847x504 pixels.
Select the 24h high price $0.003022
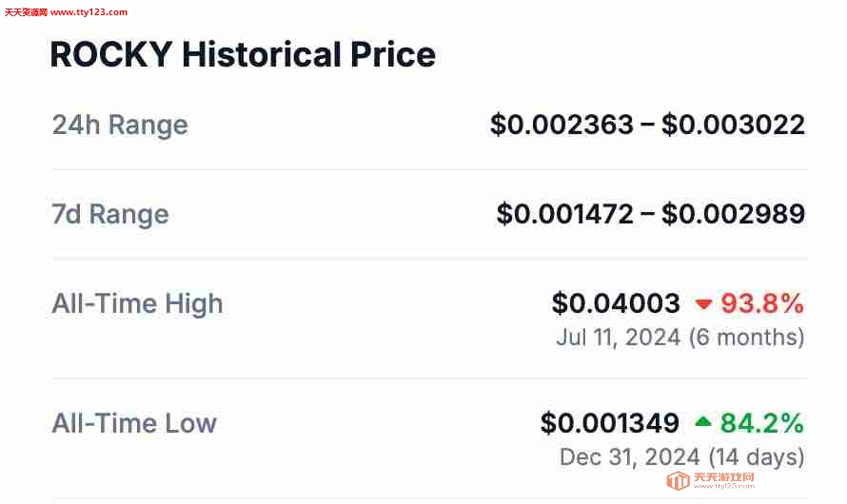(733, 125)
